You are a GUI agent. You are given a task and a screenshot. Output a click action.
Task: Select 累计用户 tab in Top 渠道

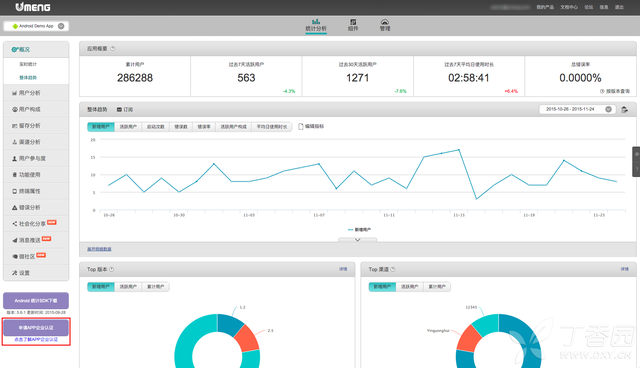(x=437, y=287)
